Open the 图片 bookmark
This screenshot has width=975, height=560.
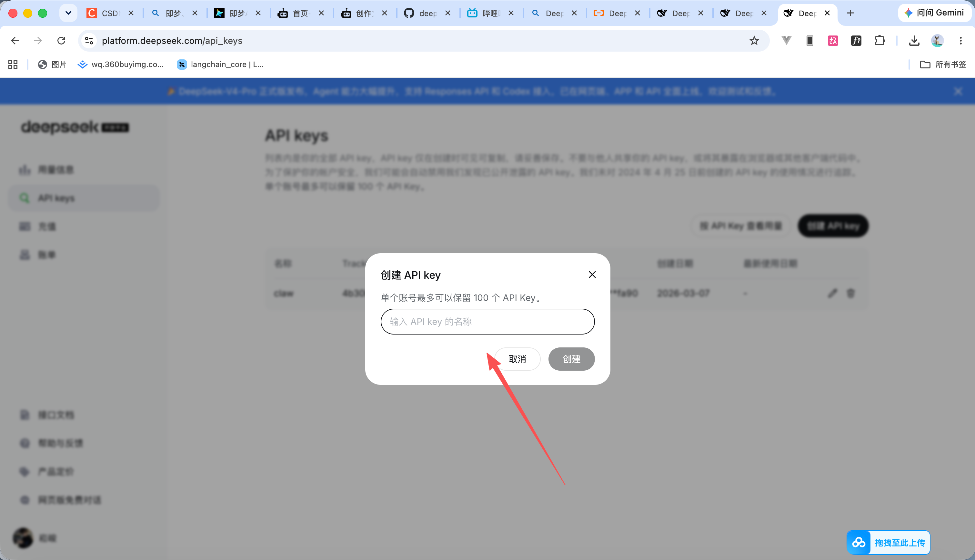[x=52, y=64]
